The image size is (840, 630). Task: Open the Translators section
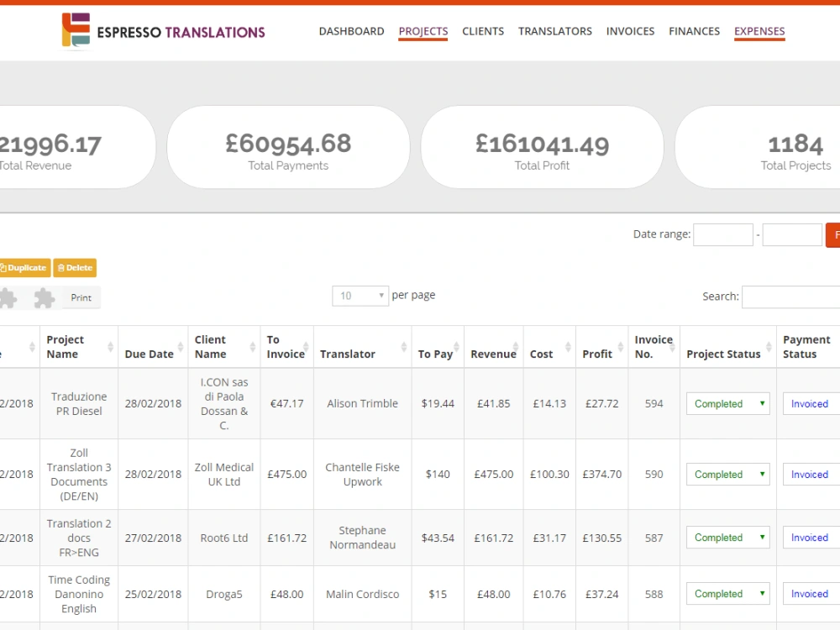[x=555, y=31]
